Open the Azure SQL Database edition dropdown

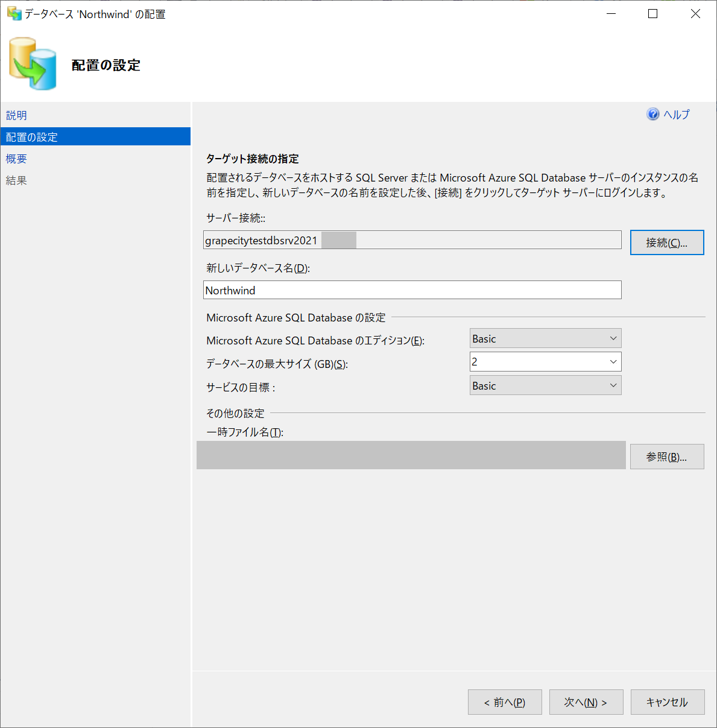pyautogui.click(x=546, y=338)
